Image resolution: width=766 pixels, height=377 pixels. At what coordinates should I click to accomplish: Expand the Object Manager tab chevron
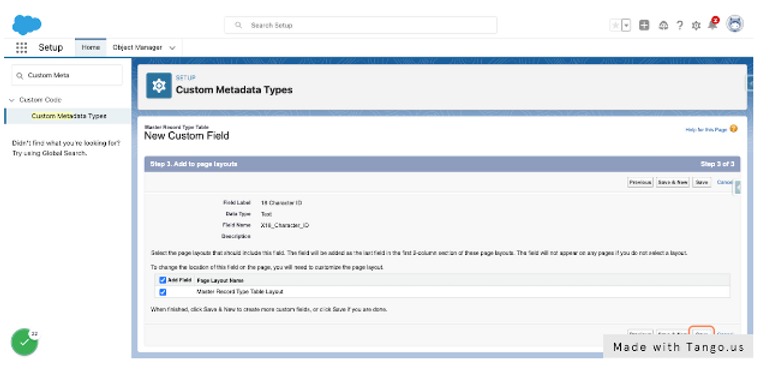pos(172,48)
